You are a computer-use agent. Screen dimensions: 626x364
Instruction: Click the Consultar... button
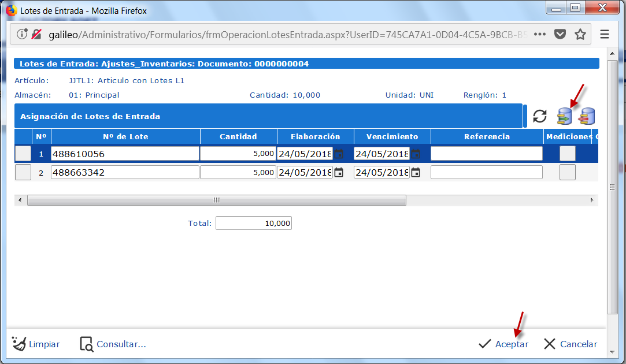pos(113,344)
